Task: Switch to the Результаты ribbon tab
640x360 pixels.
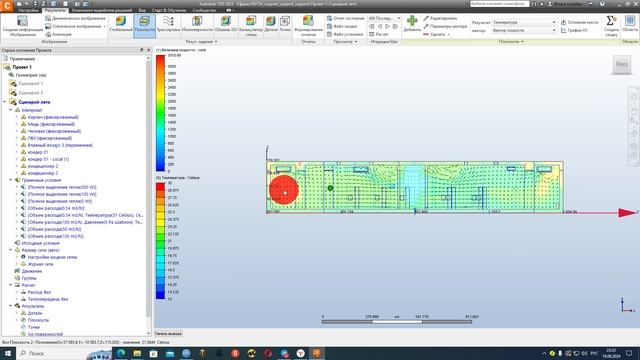Action: 55,10
